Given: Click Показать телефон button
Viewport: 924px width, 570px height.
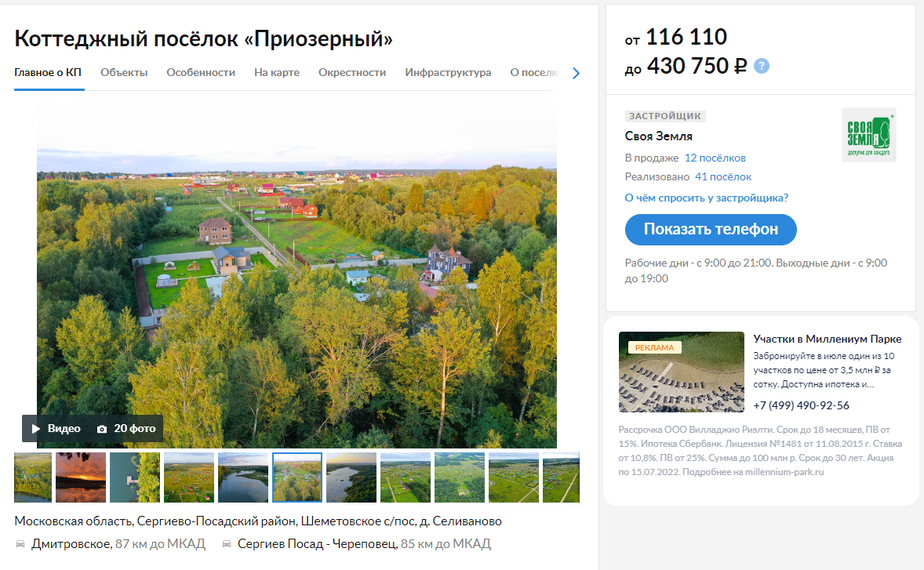Looking at the screenshot, I should pos(711,230).
